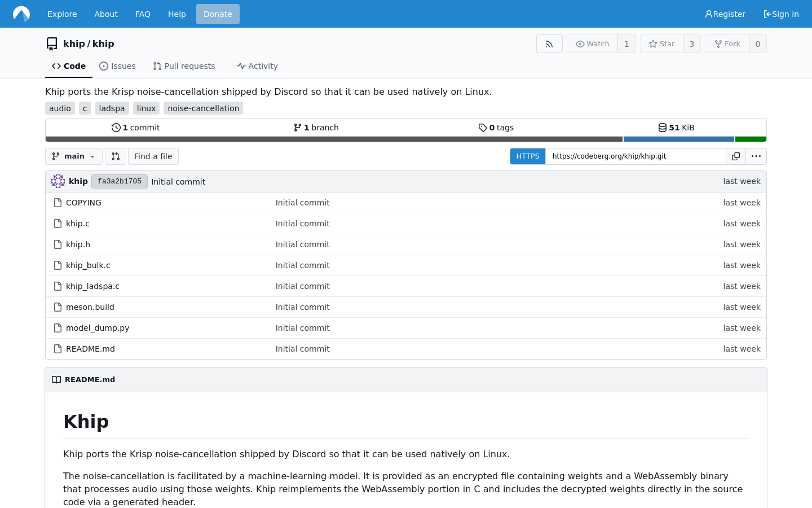Image resolution: width=812 pixels, height=508 pixels.
Task: Open the Pull requests tab
Action: pyautogui.click(x=184, y=66)
